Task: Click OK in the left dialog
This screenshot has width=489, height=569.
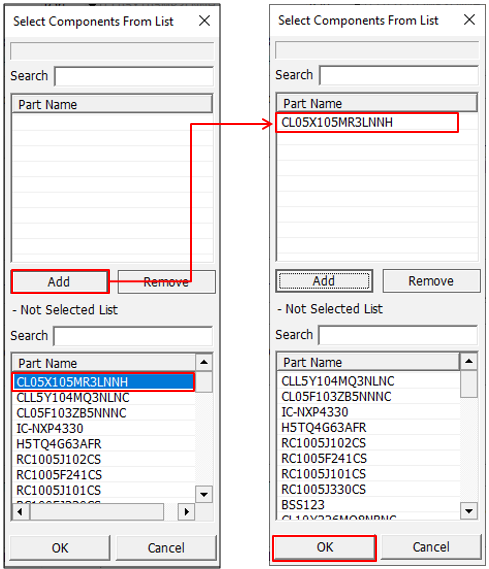Action: [x=60, y=548]
